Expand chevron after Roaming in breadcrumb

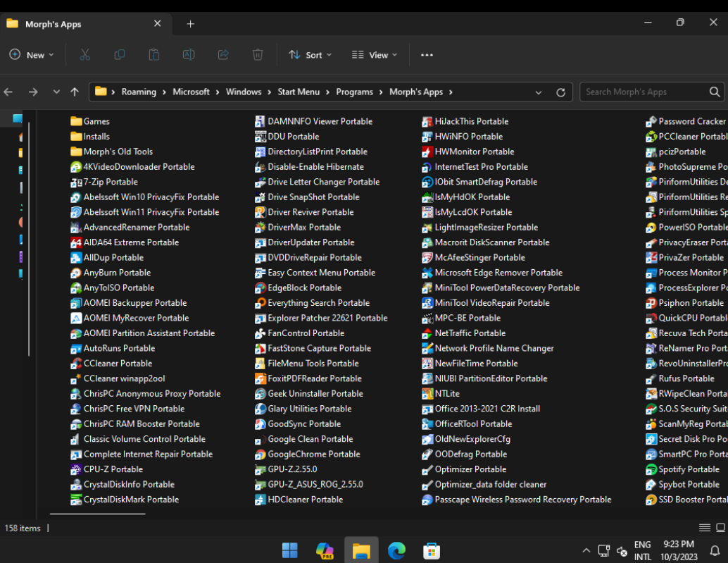pyautogui.click(x=164, y=92)
